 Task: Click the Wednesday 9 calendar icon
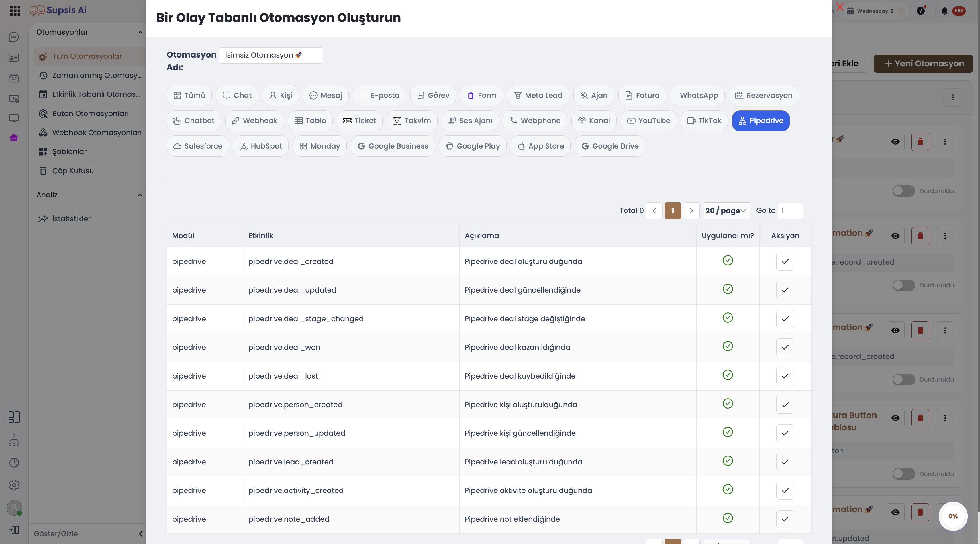(850, 11)
